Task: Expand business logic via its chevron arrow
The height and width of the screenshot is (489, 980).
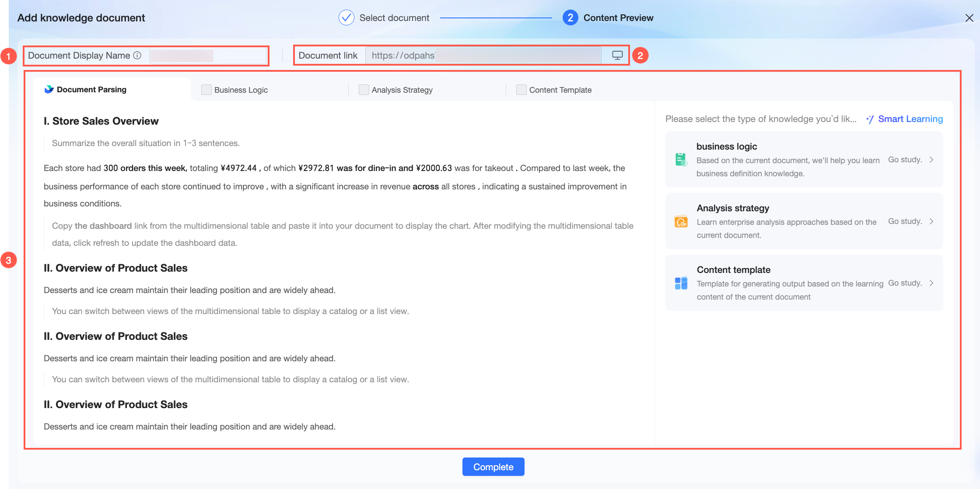Action: (x=931, y=160)
